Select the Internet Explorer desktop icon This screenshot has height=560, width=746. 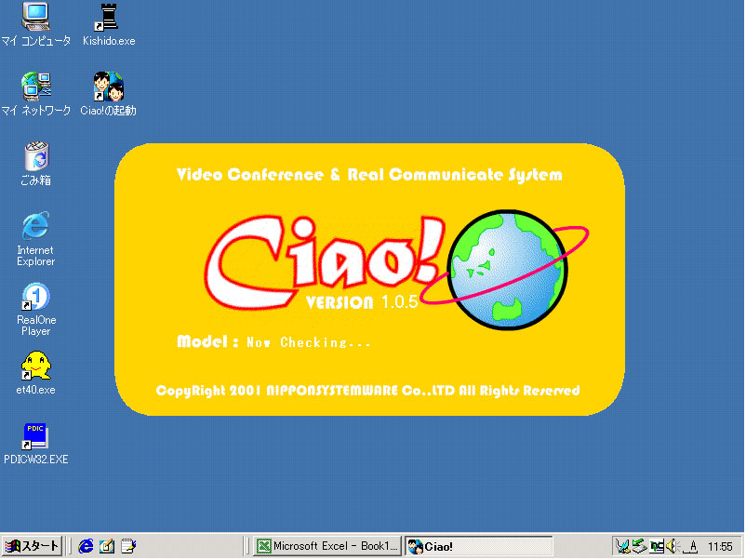click(35, 226)
